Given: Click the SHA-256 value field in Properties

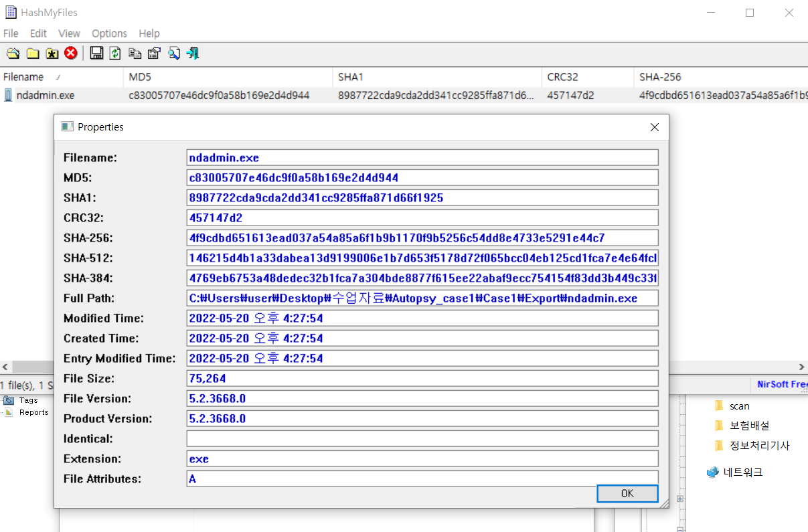Looking at the screenshot, I should pyautogui.click(x=422, y=238).
